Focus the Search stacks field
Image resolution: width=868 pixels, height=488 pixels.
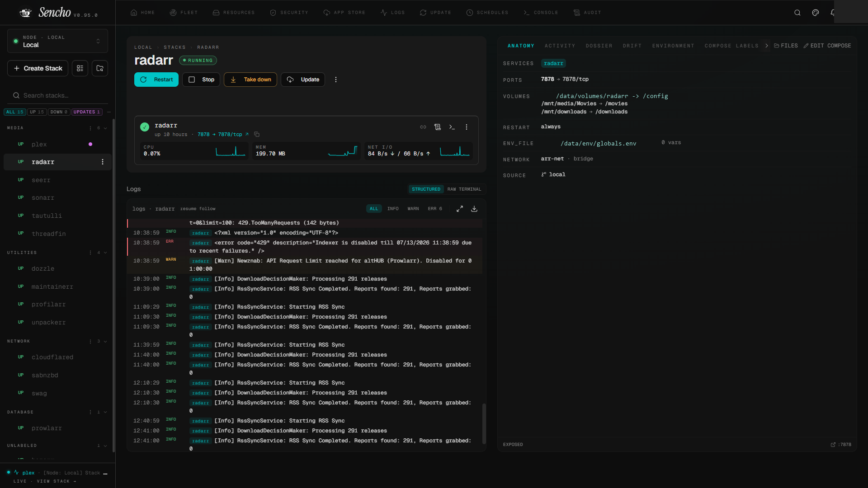pyautogui.click(x=57, y=95)
